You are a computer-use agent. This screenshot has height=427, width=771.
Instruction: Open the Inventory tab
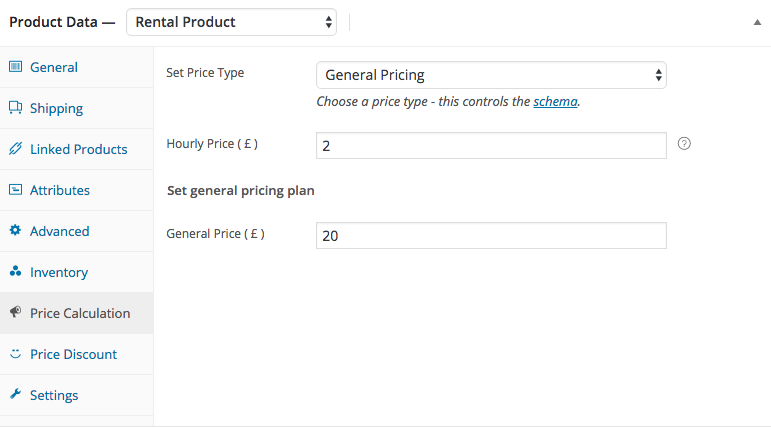click(x=59, y=272)
